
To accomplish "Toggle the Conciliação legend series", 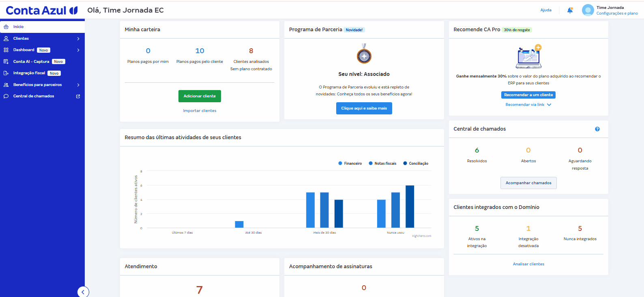I will (x=416, y=164).
